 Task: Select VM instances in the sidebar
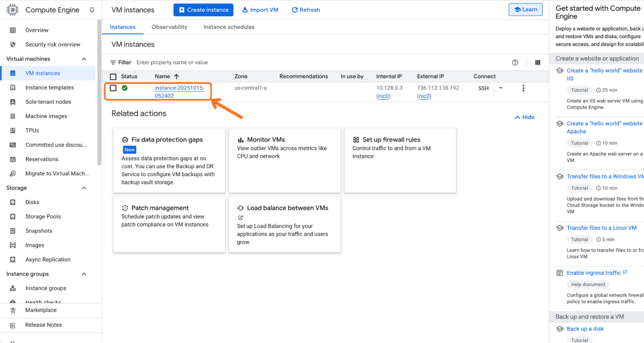tap(48, 73)
